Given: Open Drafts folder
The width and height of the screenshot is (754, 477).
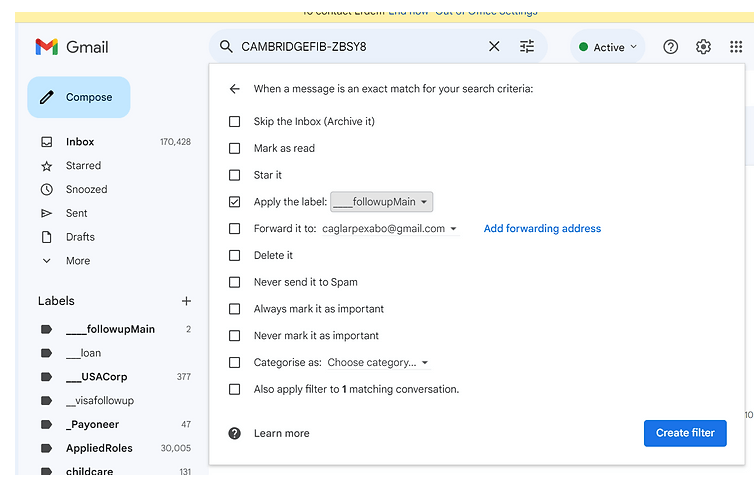Looking at the screenshot, I should (80, 237).
